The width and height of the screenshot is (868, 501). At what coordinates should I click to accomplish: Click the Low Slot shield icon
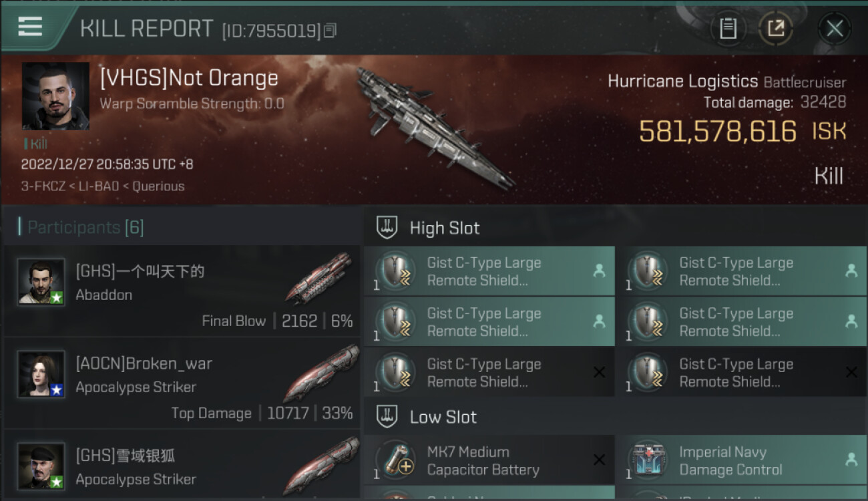pyautogui.click(x=387, y=416)
